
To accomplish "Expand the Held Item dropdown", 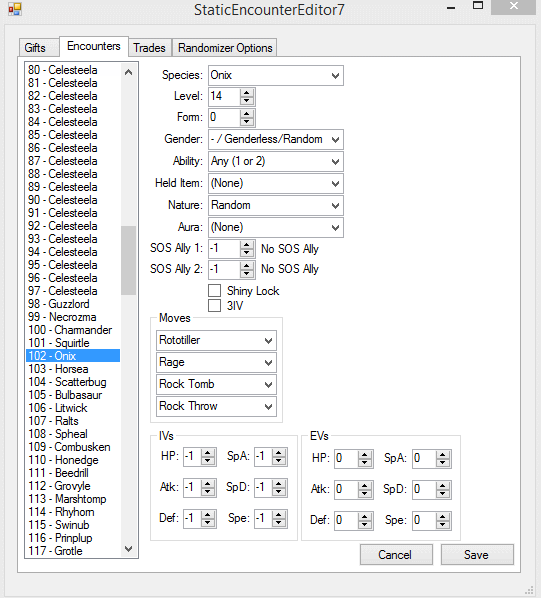I will click(x=276, y=183).
